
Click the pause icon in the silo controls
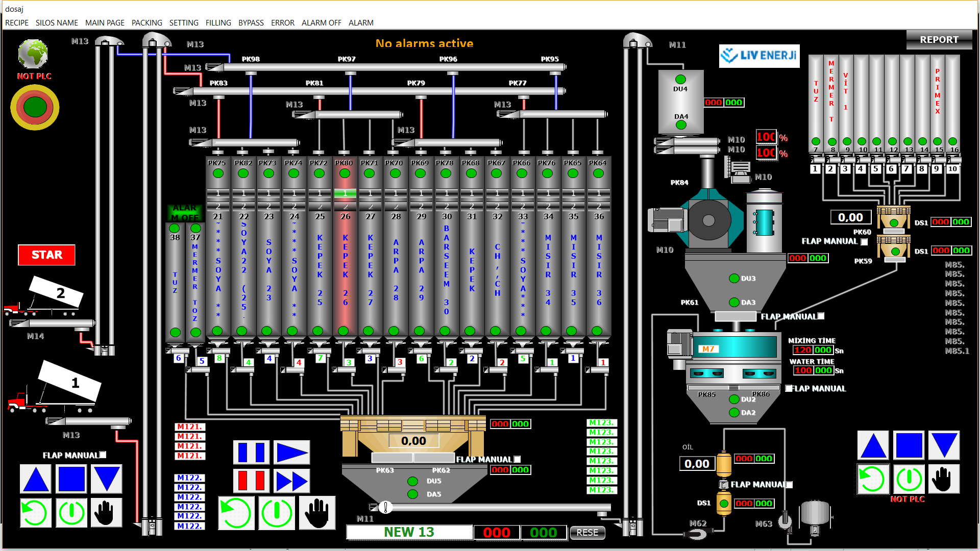tap(251, 452)
